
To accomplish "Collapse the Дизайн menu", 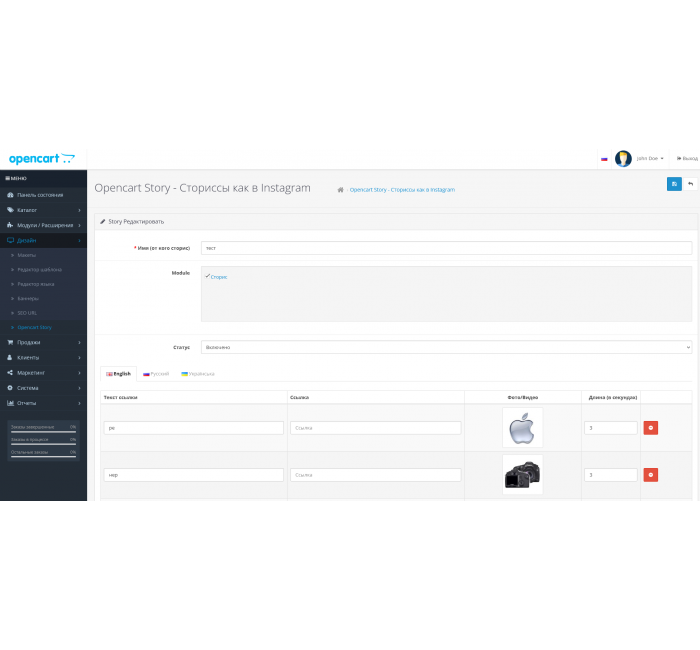I will click(43, 240).
